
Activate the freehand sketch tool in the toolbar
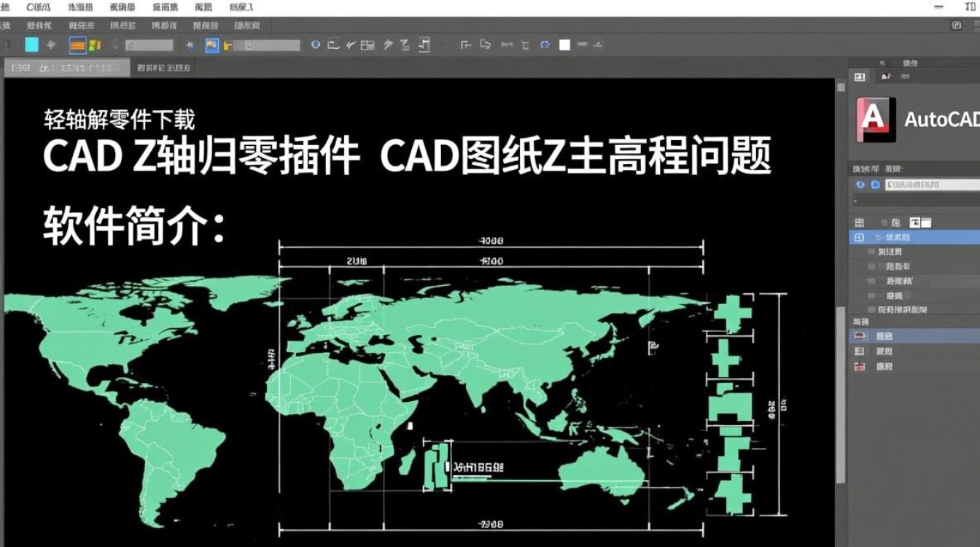click(x=349, y=45)
